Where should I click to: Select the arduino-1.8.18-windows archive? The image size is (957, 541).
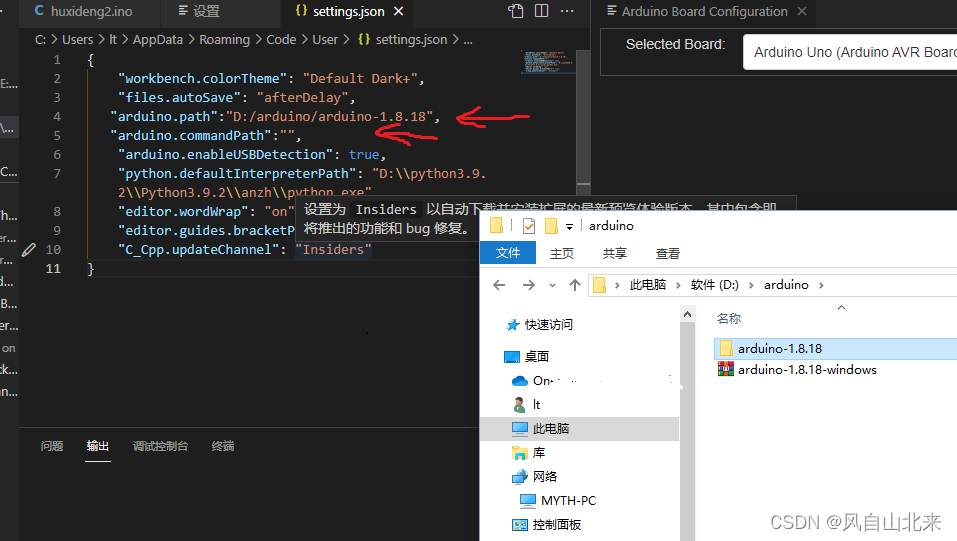(807, 369)
